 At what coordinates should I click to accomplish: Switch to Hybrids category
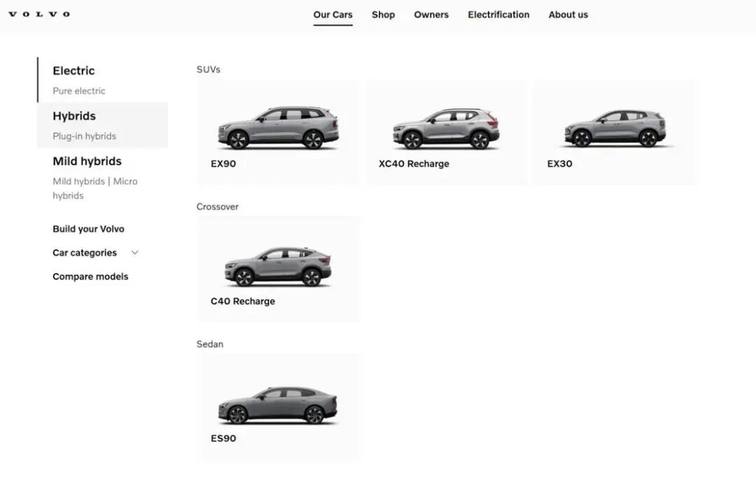(74, 116)
